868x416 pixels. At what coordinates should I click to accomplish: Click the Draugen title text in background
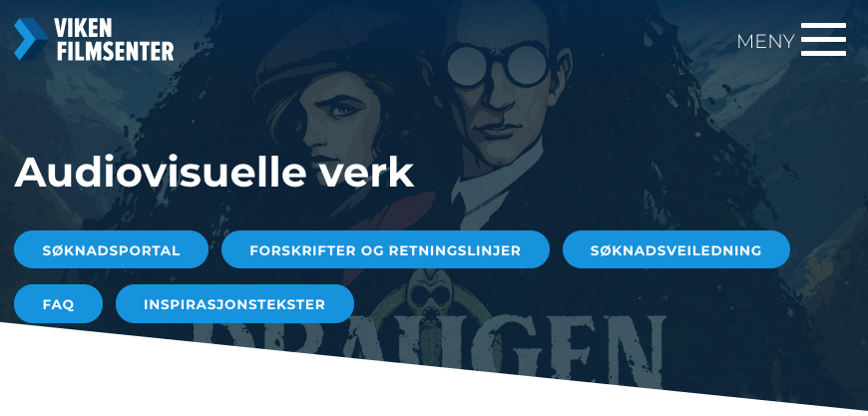pyautogui.click(x=429, y=347)
